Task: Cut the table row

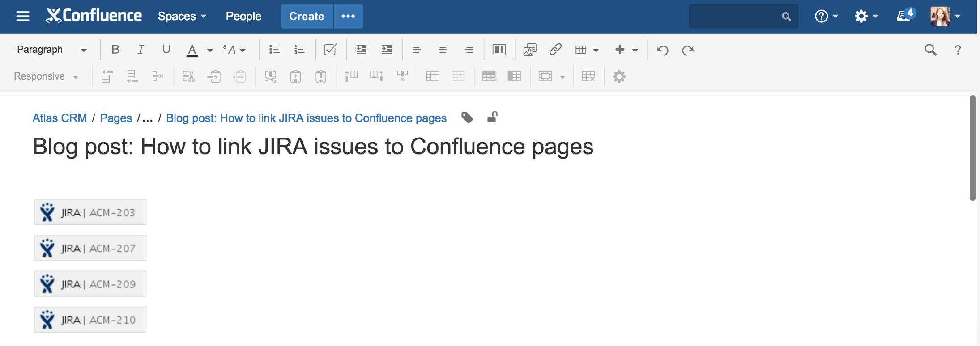Action: 189,76
